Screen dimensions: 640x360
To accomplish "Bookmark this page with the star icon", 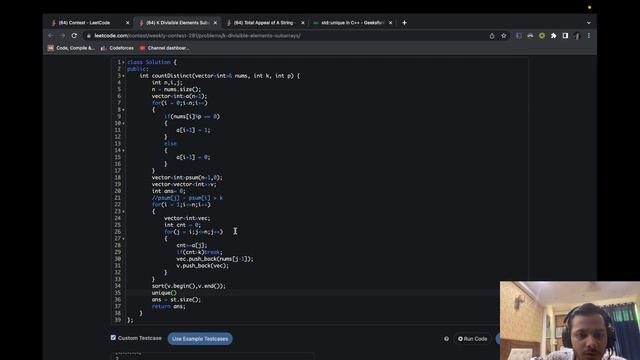I will [504, 36].
